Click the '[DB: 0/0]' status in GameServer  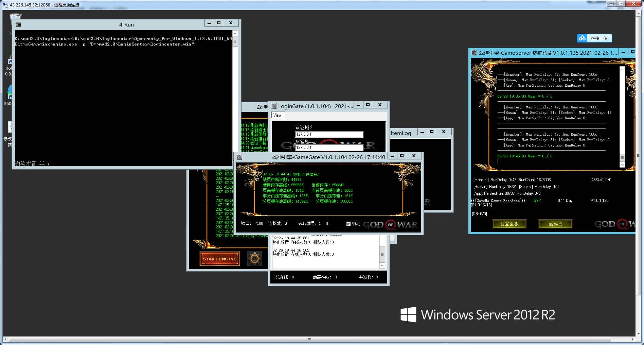pos(479,214)
